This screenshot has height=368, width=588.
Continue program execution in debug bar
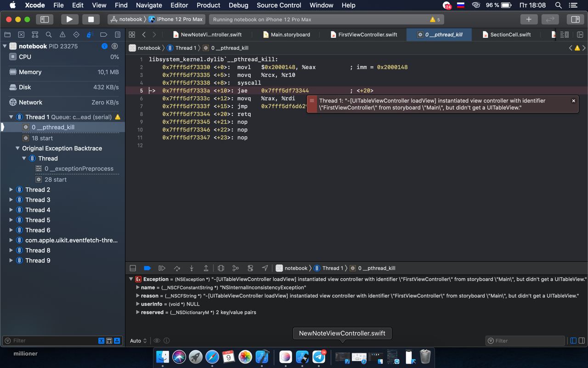tap(162, 268)
